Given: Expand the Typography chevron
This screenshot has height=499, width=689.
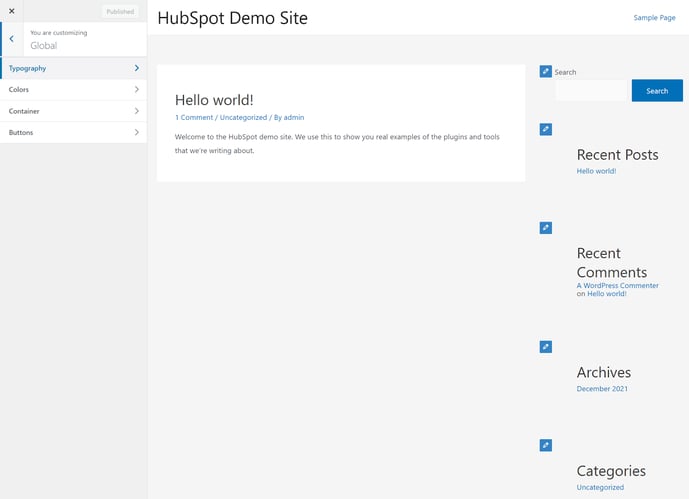Looking at the screenshot, I should click(137, 68).
